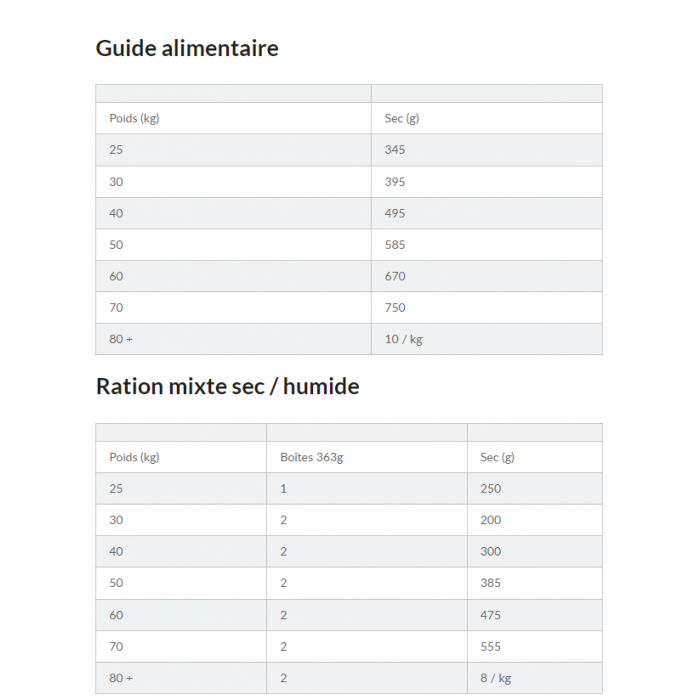Select the 395 dry food value
Image resolution: width=700 pixels, height=700 pixels.
pos(395,182)
